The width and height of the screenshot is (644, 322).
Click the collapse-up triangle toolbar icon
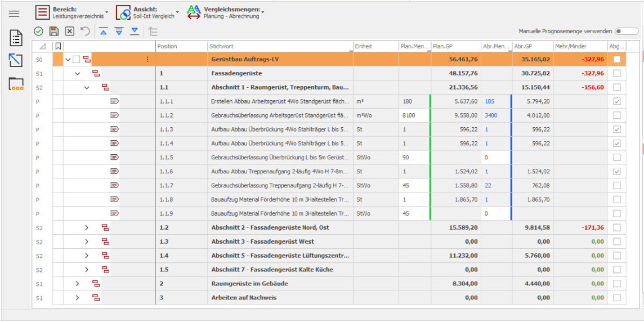104,32
